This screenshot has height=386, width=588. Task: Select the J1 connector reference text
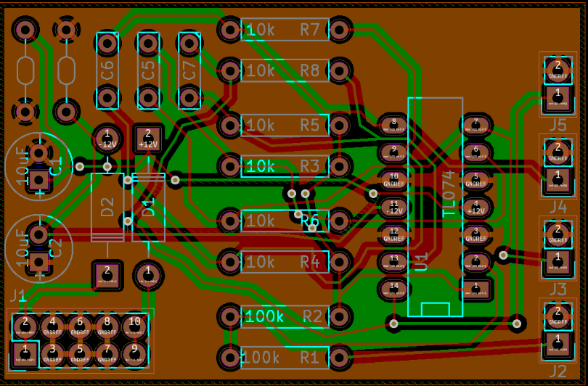coord(18,296)
